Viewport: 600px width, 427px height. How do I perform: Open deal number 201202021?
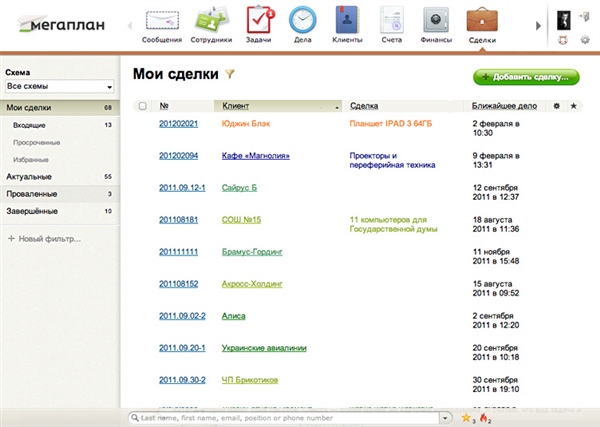click(x=178, y=124)
